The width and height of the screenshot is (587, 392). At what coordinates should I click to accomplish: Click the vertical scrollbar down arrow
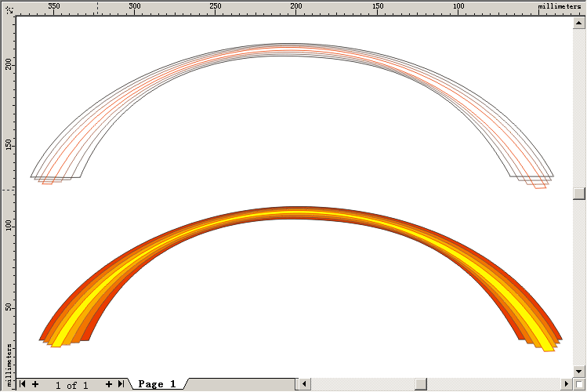pyautogui.click(x=578, y=372)
